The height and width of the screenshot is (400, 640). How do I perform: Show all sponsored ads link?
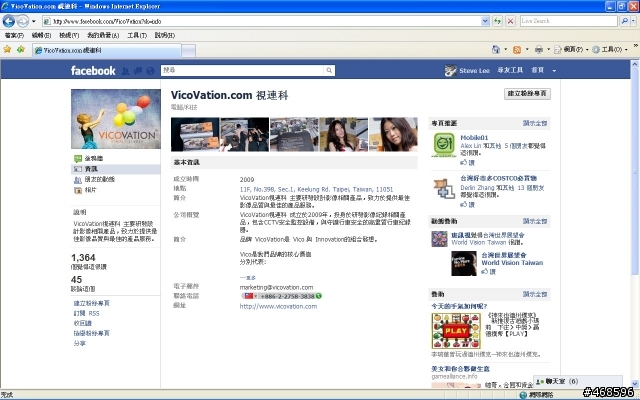[x=535, y=294]
